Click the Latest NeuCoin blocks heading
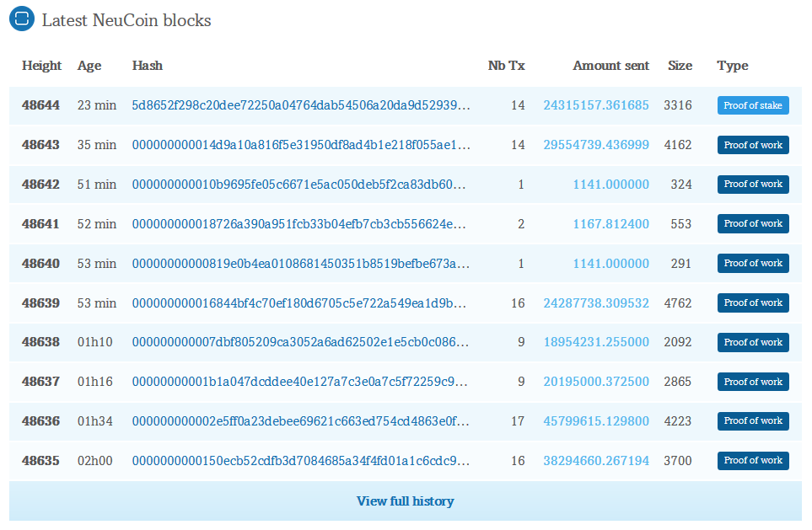This screenshot has width=812, height=530. (x=126, y=20)
